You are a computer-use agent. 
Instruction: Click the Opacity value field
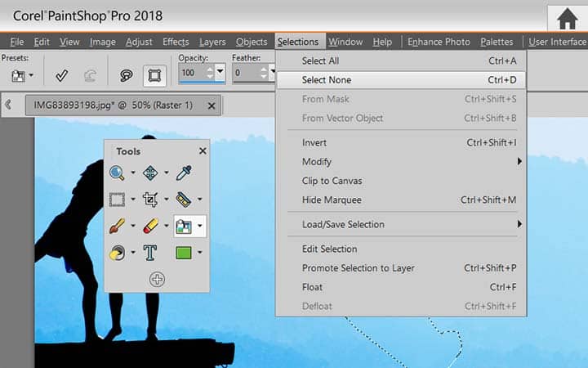click(192, 73)
